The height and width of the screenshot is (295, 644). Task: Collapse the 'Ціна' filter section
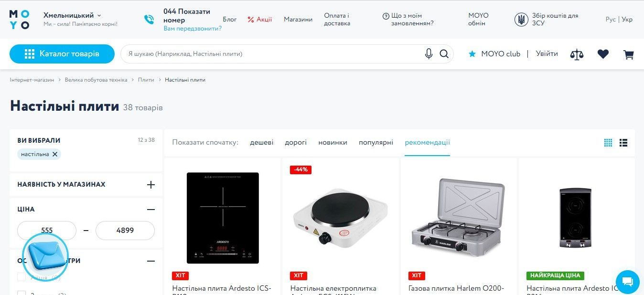[151, 210]
